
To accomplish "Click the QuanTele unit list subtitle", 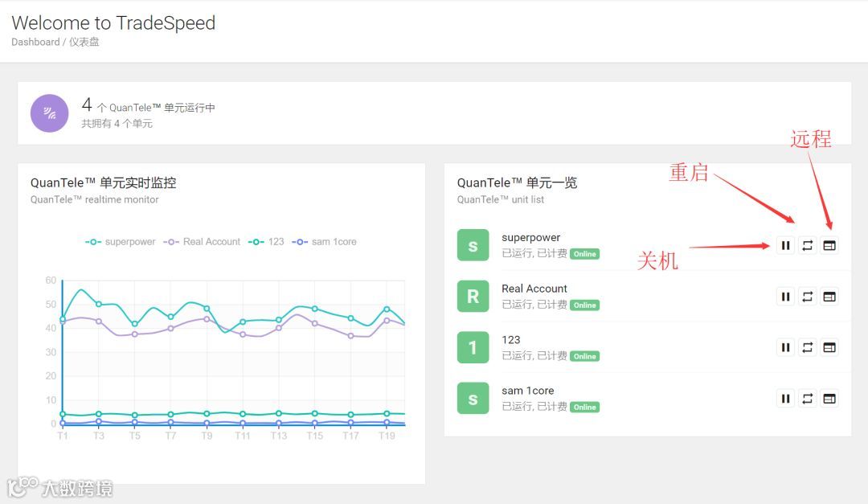I will click(x=501, y=199).
